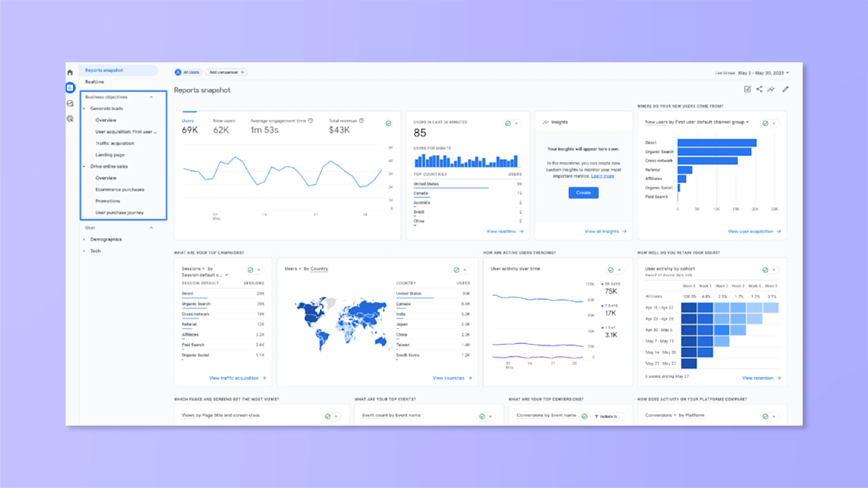Click green check on Conversions by Platform card

[x=765, y=416]
